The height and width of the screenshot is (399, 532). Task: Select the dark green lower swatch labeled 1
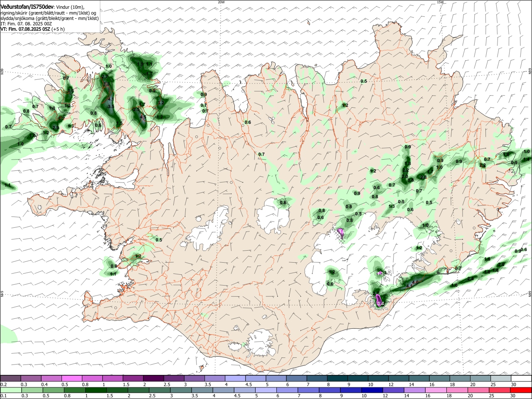96,390
